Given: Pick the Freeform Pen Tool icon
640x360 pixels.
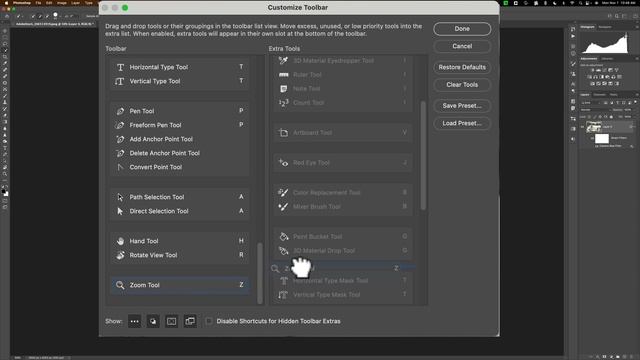Looking at the screenshot, I should 120,125.
